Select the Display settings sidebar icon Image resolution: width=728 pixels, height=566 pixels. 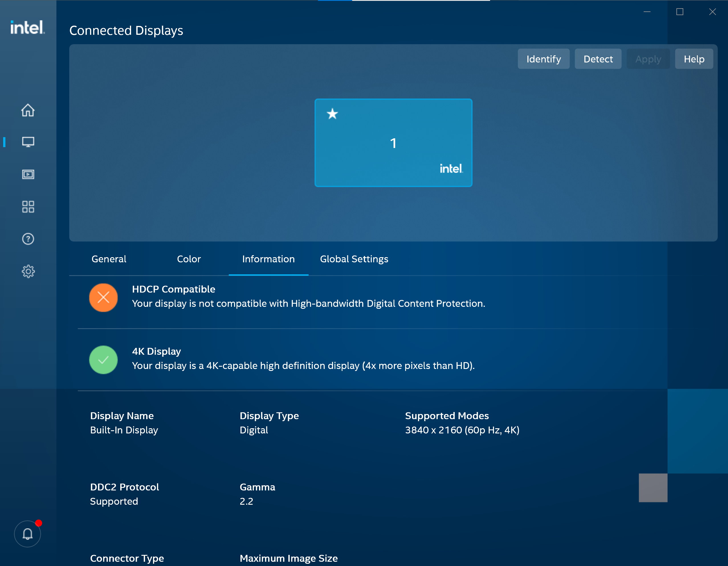[28, 141]
